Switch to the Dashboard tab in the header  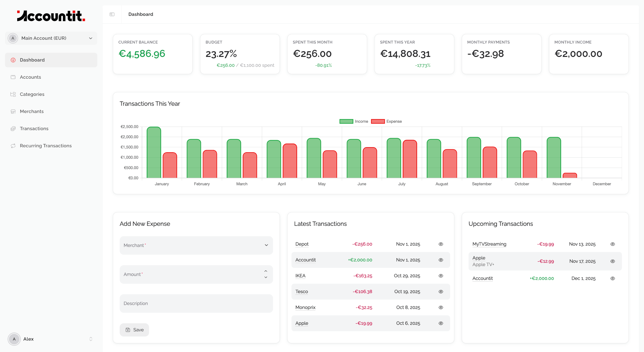(x=141, y=14)
